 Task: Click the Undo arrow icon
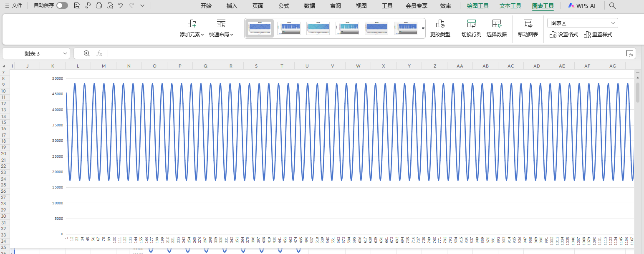point(121,5)
